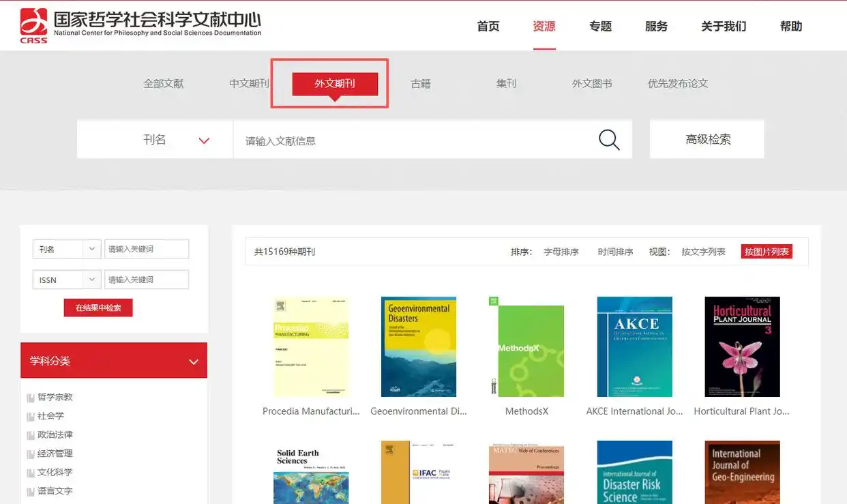Viewport: 847px width, 504px height.
Task: Open the sidebar 刊名 filter combo box
Action: coord(67,249)
